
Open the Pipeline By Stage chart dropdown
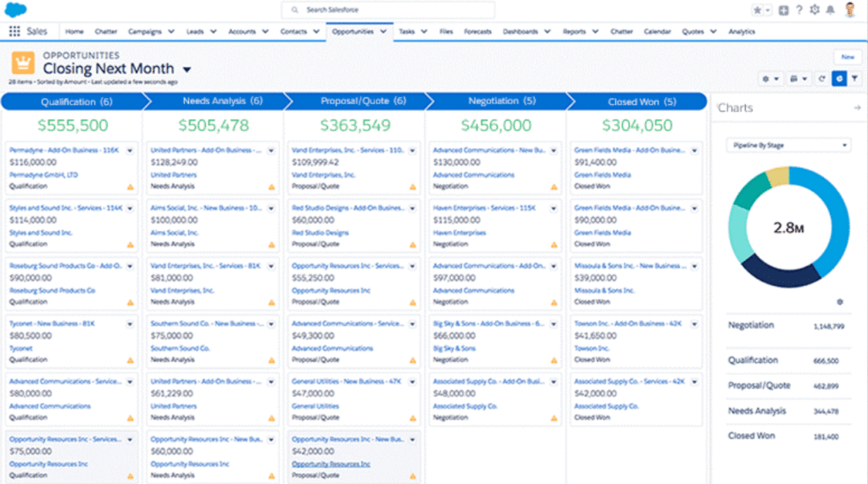pyautogui.click(x=789, y=145)
